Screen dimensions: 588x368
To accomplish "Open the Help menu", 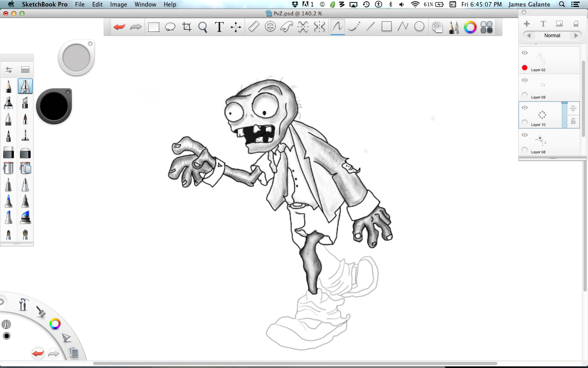I will (170, 4).
